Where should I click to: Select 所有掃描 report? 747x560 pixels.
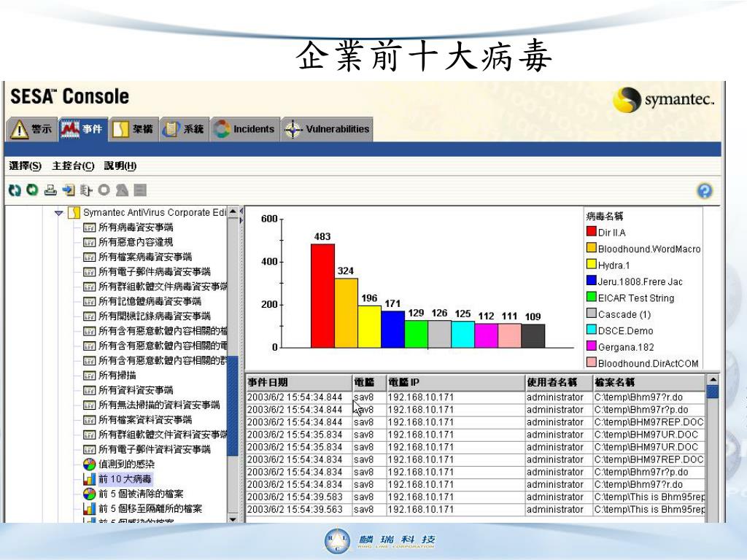[117, 376]
